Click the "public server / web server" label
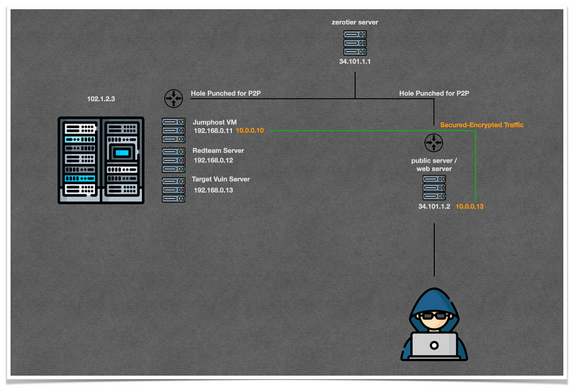The height and width of the screenshot is (392, 576). point(434,165)
